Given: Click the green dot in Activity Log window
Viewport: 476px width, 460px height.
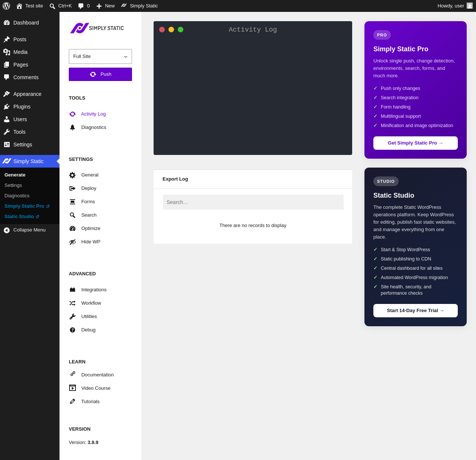Looking at the screenshot, I should (180, 30).
